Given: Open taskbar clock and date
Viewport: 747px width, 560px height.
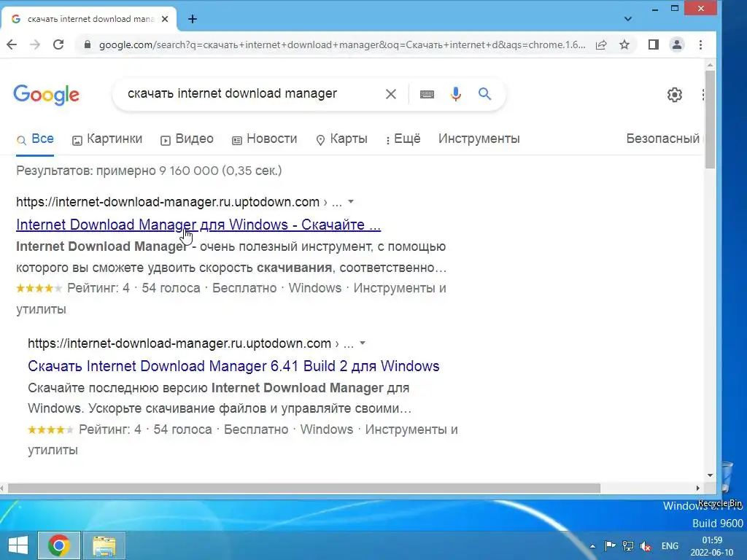Looking at the screenshot, I should [x=712, y=546].
